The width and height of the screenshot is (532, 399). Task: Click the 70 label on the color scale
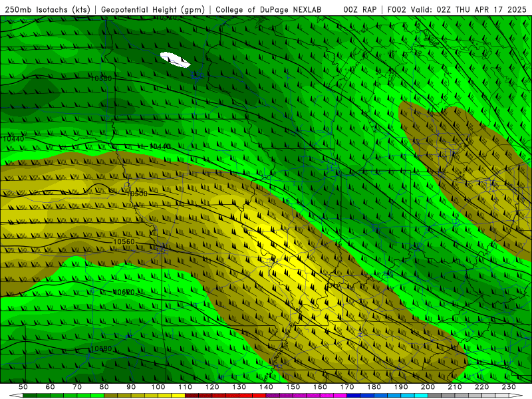click(77, 387)
